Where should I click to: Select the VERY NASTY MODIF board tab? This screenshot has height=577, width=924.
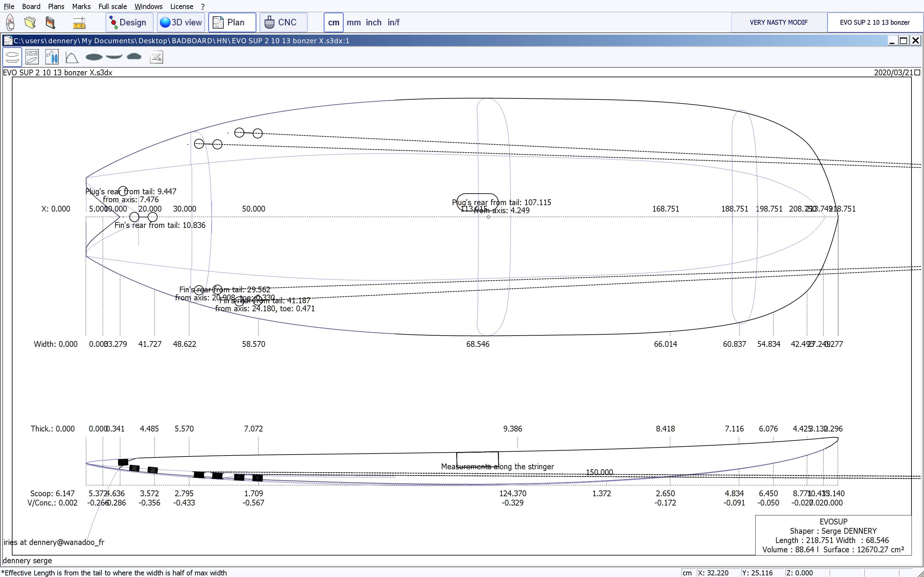779,22
